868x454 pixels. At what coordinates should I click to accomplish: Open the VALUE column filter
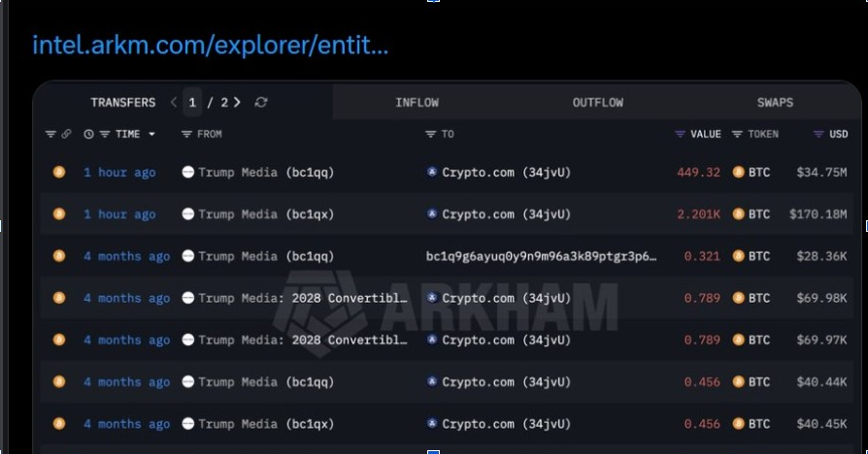(x=681, y=134)
